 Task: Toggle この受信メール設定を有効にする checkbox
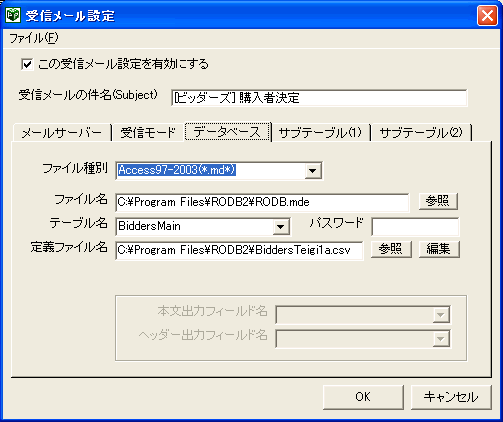(27, 64)
